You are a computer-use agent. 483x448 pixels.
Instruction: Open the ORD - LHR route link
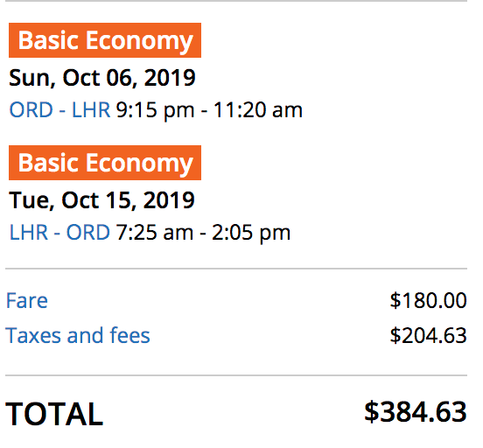59,110
